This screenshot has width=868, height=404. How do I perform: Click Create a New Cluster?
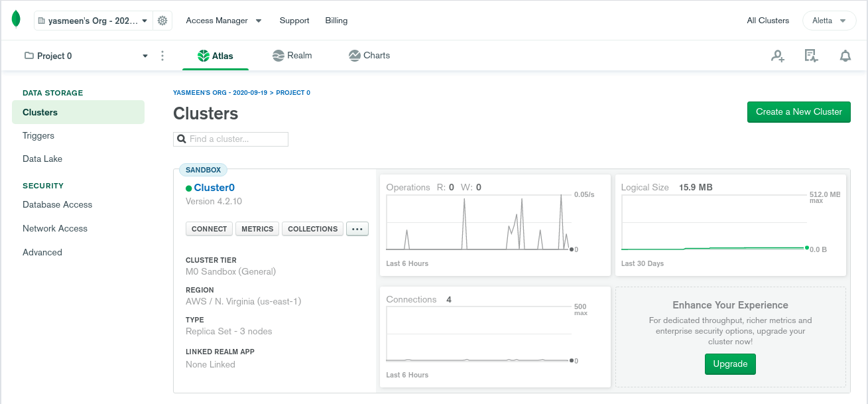pyautogui.click(x=798, y=112)
